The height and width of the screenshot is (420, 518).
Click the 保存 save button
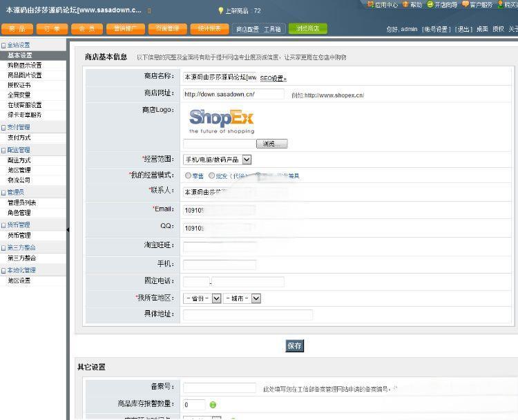tap(295, 345)
